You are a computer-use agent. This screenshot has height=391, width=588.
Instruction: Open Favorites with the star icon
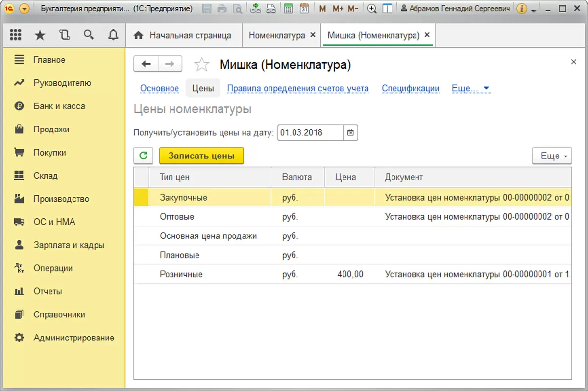(40, 35)
